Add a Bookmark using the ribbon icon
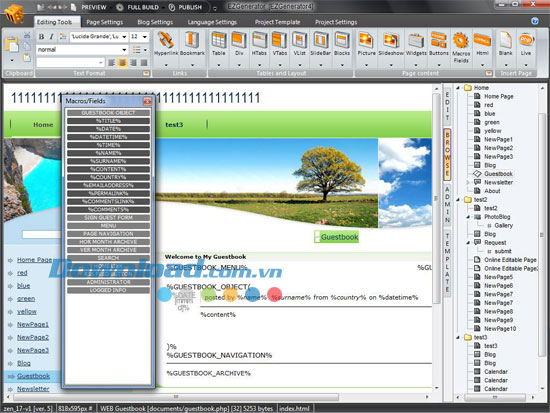Viewport: 550px width, 413px height. tap(192, 44)
